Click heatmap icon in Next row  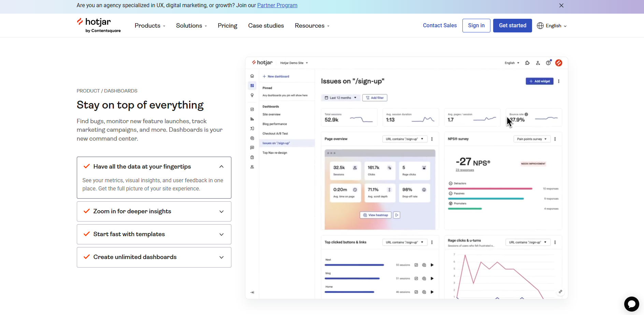(x=424, y=265)
